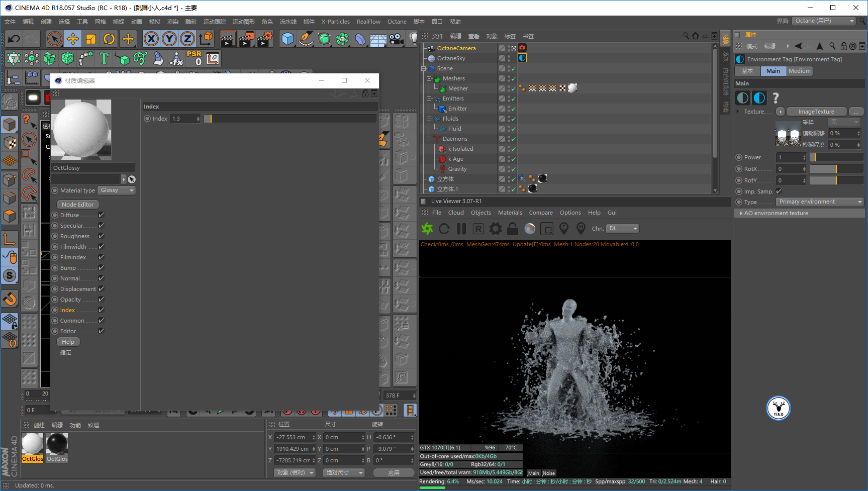Toggle the Diffuse channel checkbox
Screen dimensions: 868x491
101,215
